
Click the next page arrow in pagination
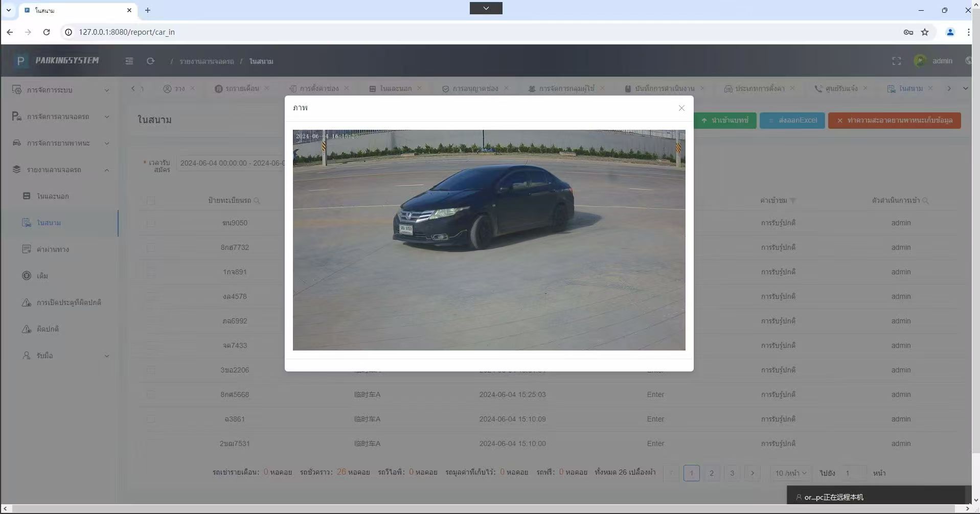coord(753,473)
